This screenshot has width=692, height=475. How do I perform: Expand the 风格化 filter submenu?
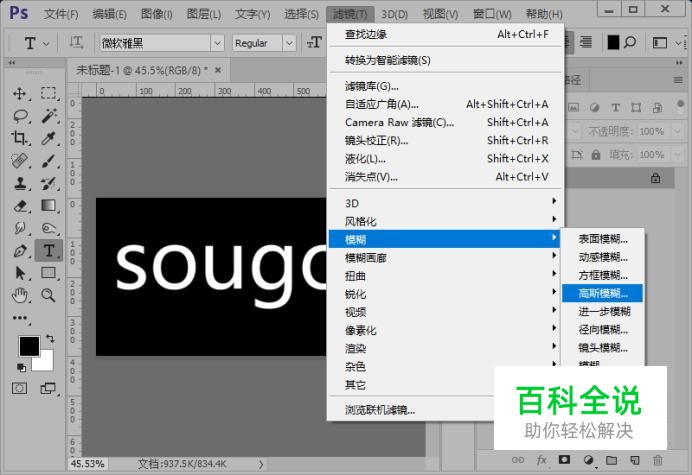[x=446, y=221]
